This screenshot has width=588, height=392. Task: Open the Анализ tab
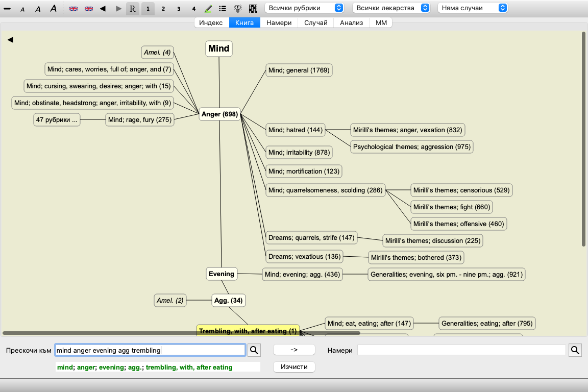coord(351,23)
